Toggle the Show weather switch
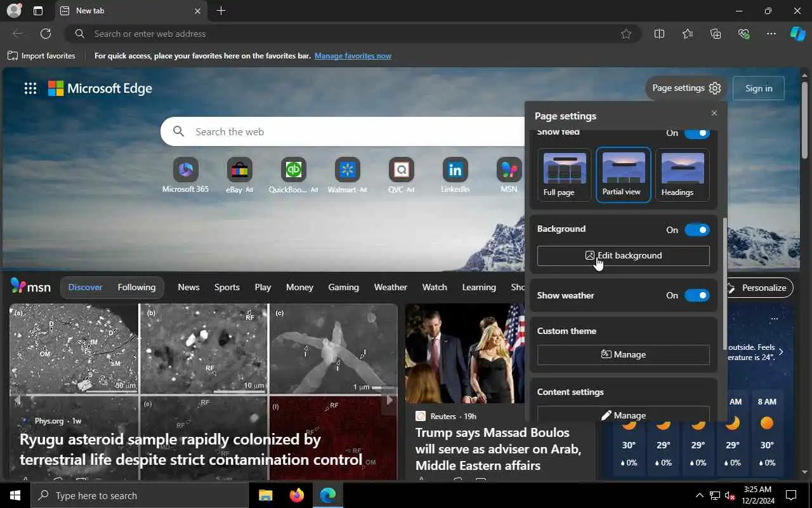This screenshot has height=508, width=812. coord(697,295)
